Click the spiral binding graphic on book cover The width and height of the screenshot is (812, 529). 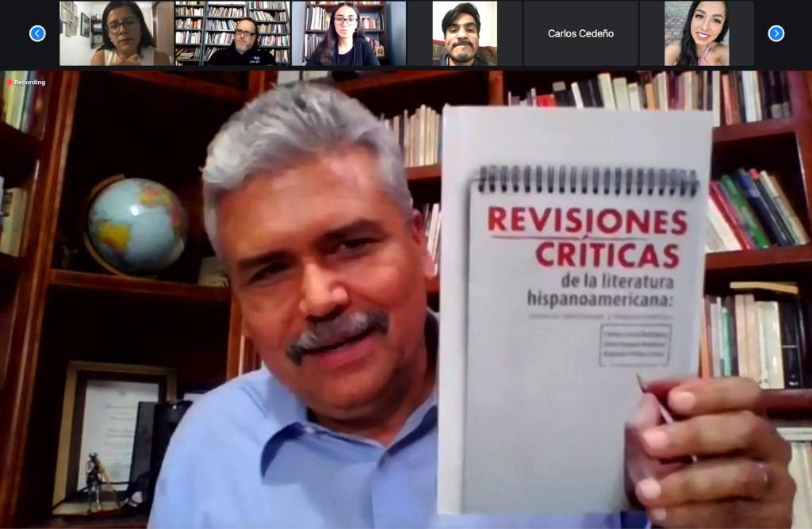coord(587,182)
